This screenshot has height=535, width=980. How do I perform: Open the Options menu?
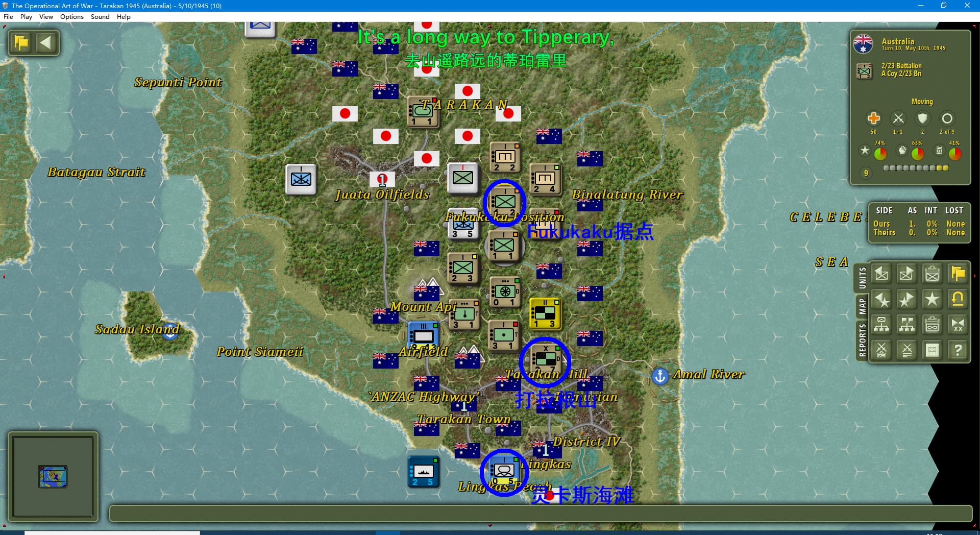(71, 17)
